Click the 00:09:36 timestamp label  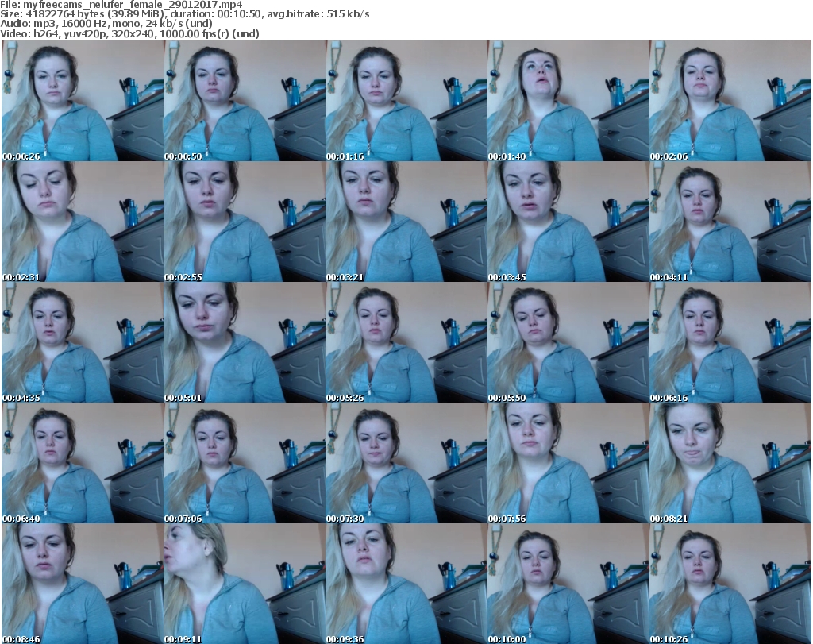click(345, 637)
